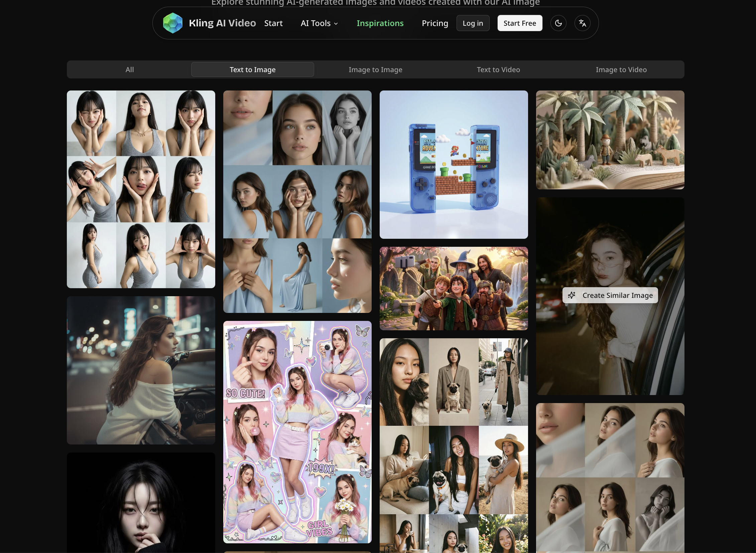
Task: Toggle dark mode with the moon icon
Action: pos(558,23)
